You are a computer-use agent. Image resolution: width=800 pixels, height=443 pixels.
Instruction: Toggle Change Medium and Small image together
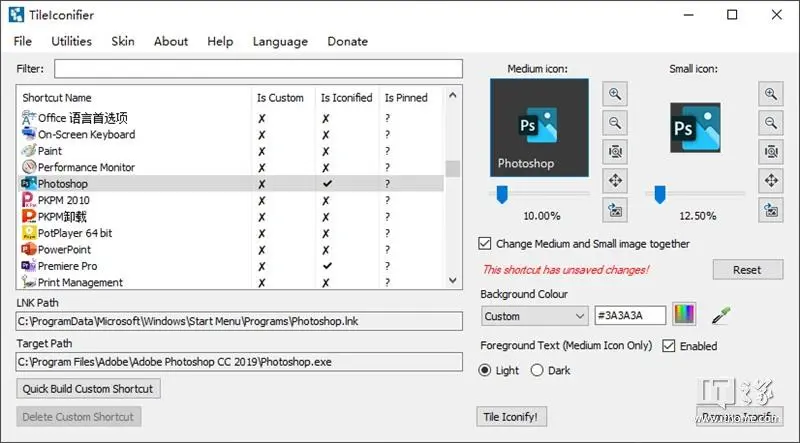[x=485, y=243]
